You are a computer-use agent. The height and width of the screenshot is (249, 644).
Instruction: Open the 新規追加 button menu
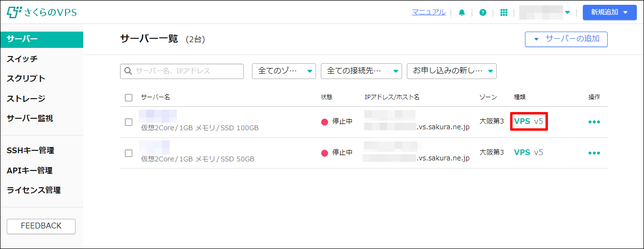point(609,12)
